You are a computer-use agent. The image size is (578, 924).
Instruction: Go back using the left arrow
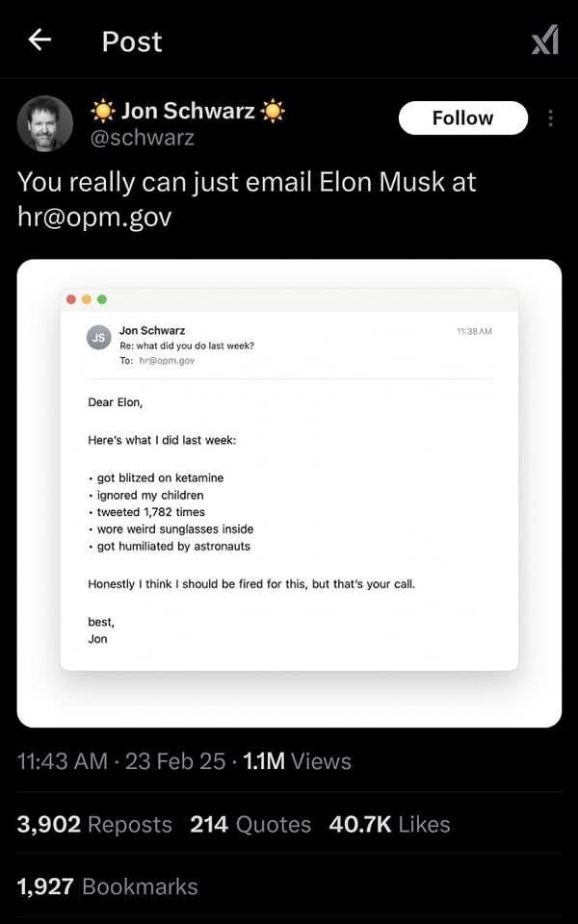point(39,40)
